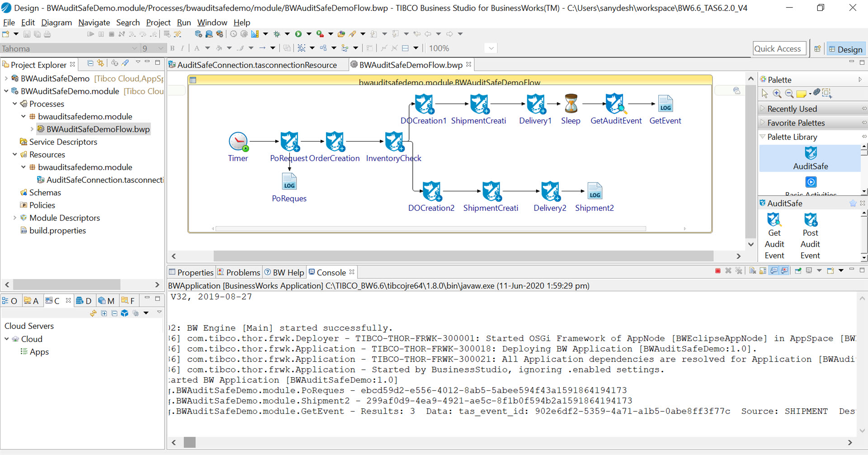This screenshot has height=455, width=868.
Task: Open the Diagram menu
Action: click(57, 22)
